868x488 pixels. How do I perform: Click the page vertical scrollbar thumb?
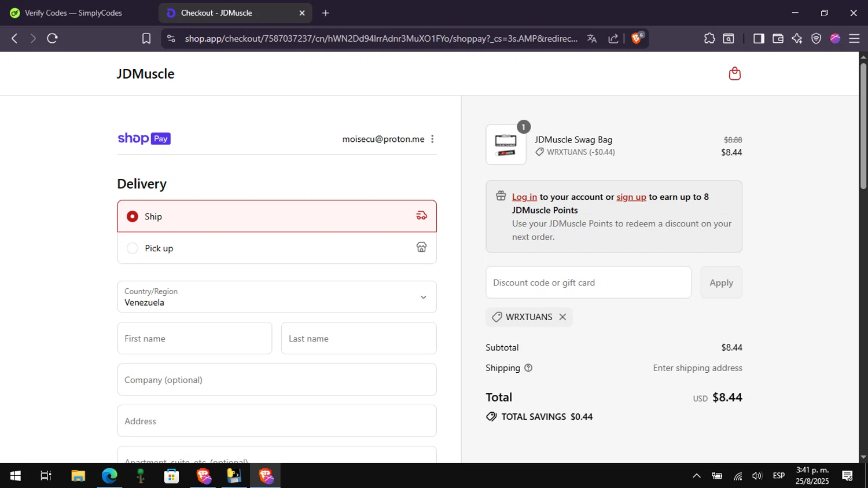tap(863, 126)
